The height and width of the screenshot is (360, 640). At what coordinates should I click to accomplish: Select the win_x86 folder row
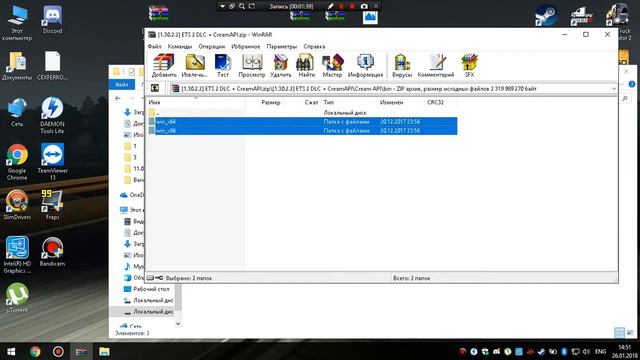click(x=302, y=131)
